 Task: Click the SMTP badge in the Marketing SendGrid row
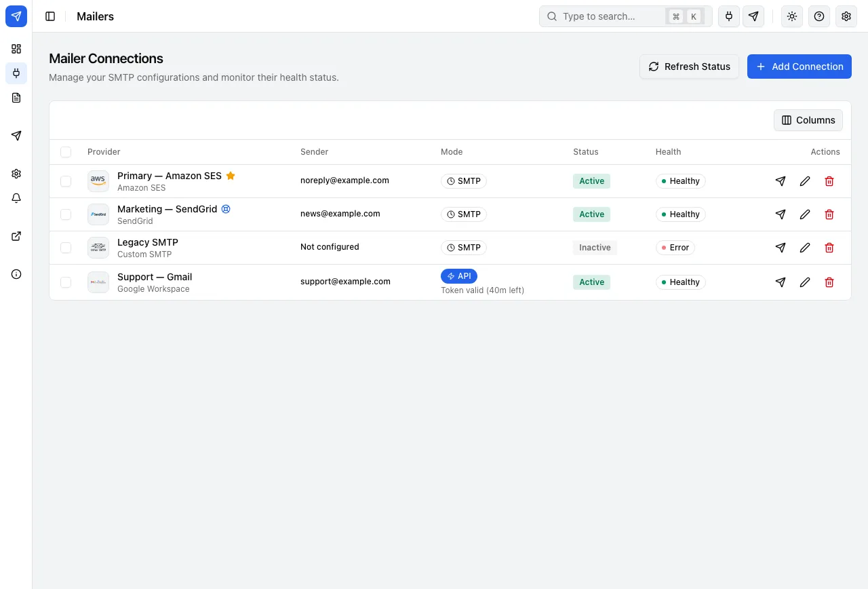(464, 214)
